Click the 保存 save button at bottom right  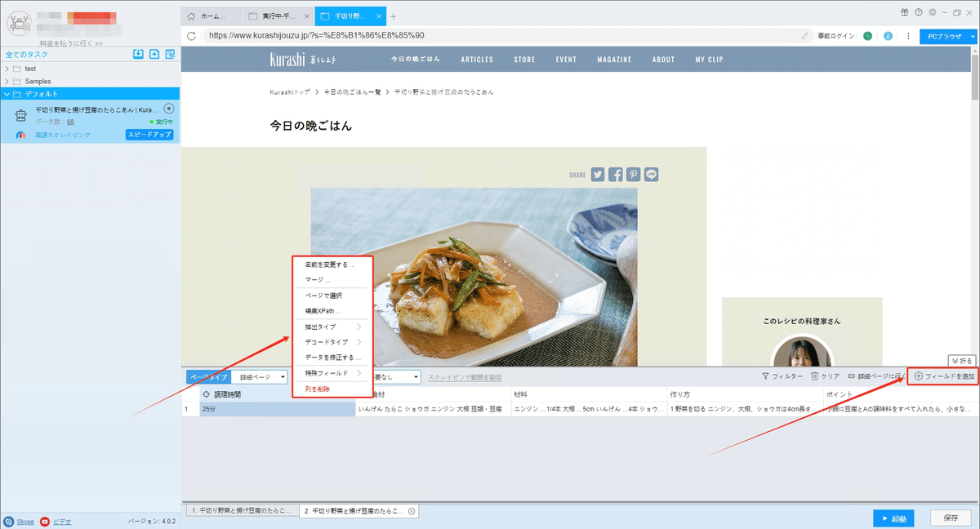[x=951, y=518]
